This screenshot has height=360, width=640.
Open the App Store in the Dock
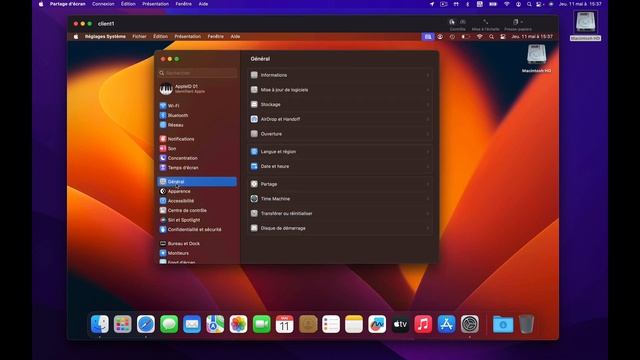pyautogui.click(x=447, y=324)
